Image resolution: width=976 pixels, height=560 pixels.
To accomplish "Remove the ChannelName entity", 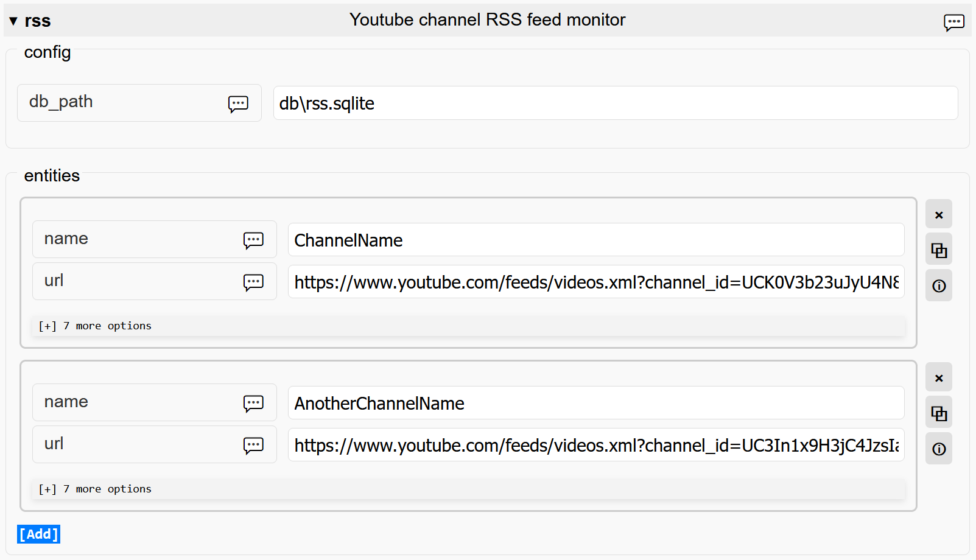I will (x=939, y=215).
